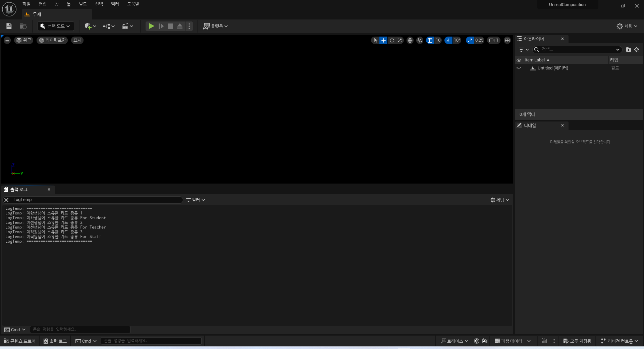The height and width of the screenshot is (349, 644).
Task: Open the Outliner filter dropdown
Action: pyautogui.click(x=524, y=50)
